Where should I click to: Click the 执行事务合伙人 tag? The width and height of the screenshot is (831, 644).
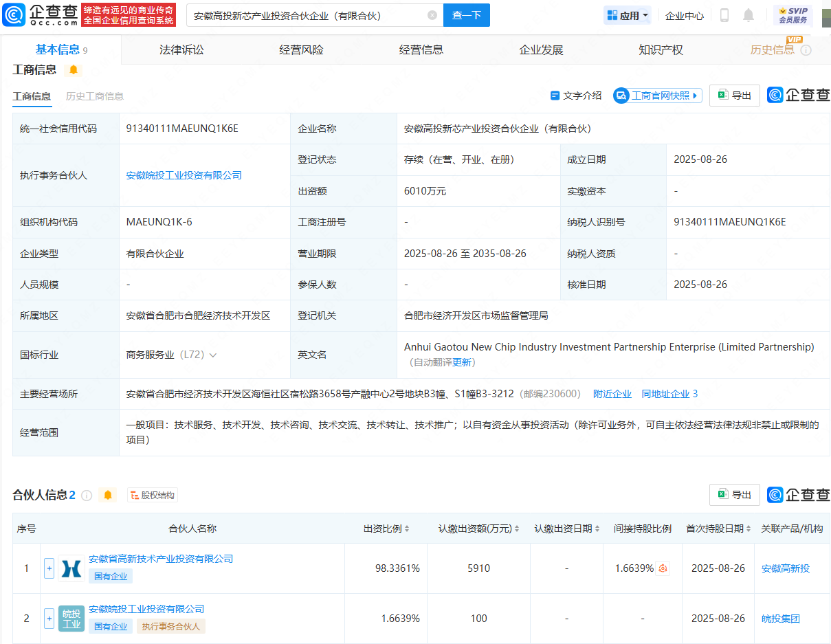tap(170, 626)
